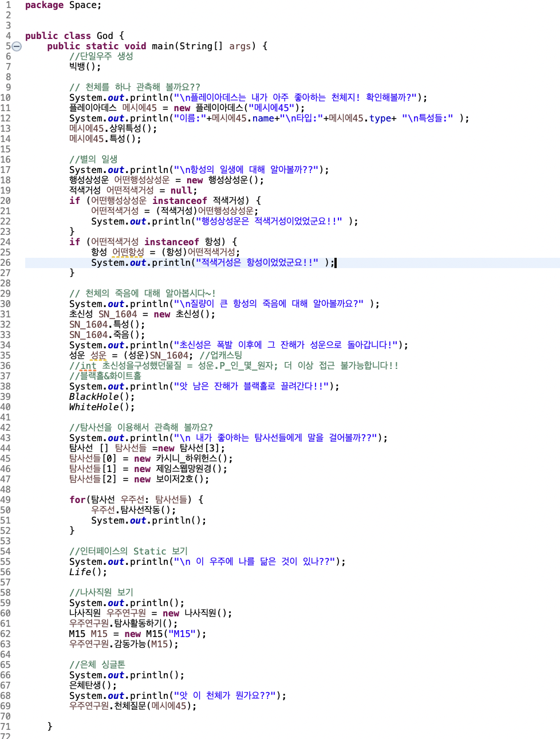This screenshot has width=560, height=739.
Task: Collapse the main method fold toggle
Action: 17,46
